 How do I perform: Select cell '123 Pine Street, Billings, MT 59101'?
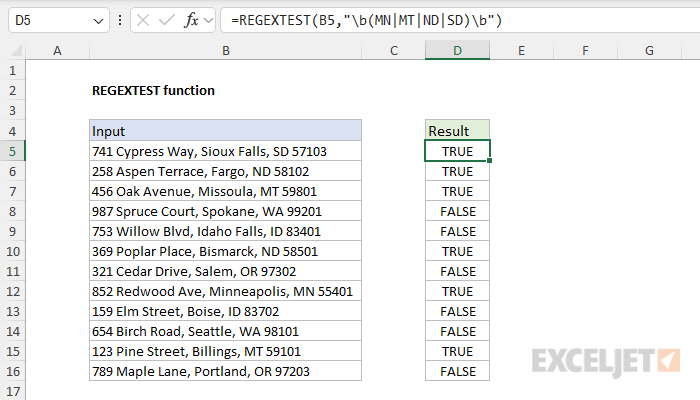pyautogui.click(x=225, y=352)
